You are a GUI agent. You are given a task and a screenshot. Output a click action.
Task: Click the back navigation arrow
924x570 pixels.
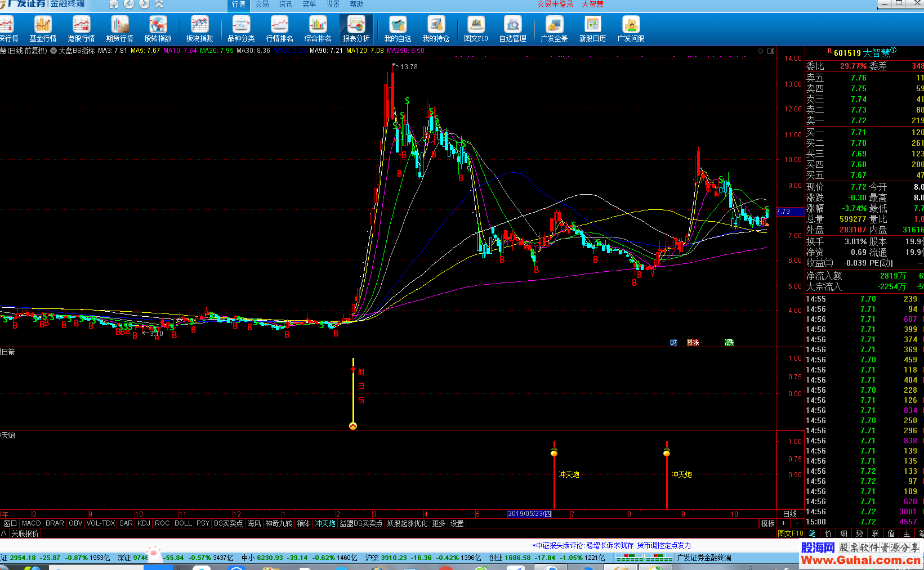[129, 5]
